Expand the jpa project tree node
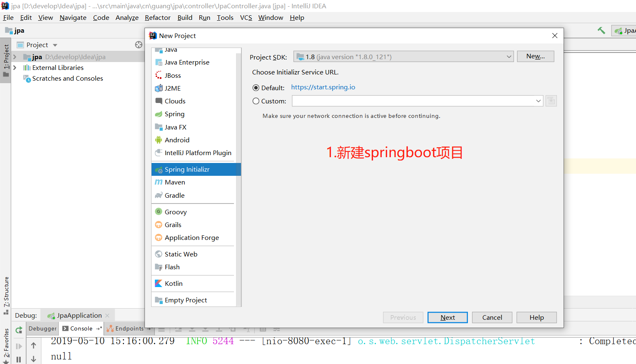 coord(15,57)
